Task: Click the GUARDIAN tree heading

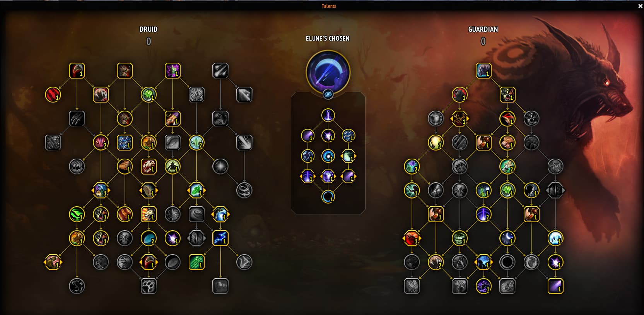Action: [483, 29]
